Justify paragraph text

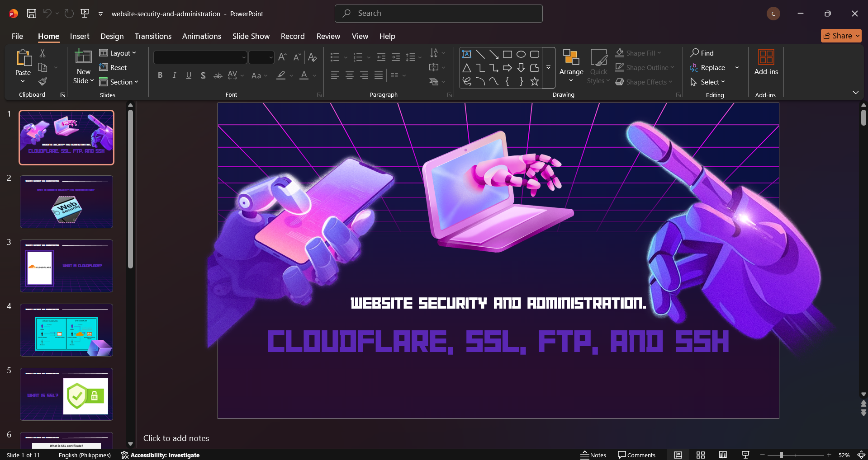coord(379,75)
